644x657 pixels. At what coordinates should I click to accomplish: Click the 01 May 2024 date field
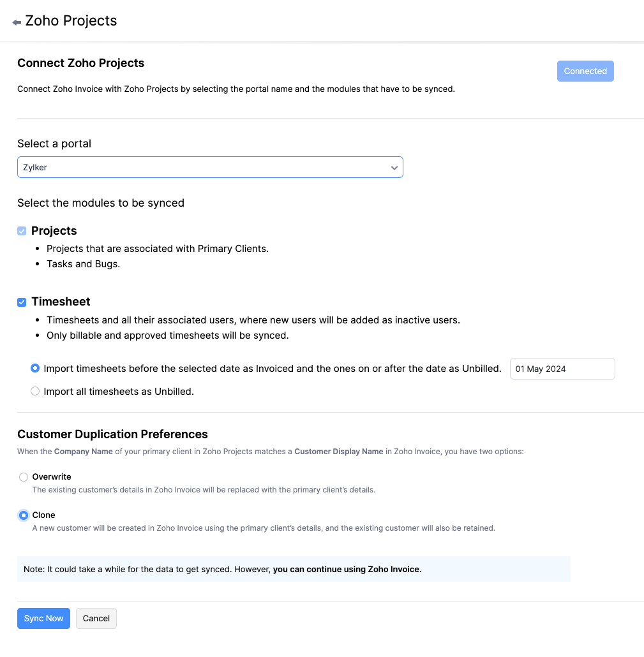562,369
